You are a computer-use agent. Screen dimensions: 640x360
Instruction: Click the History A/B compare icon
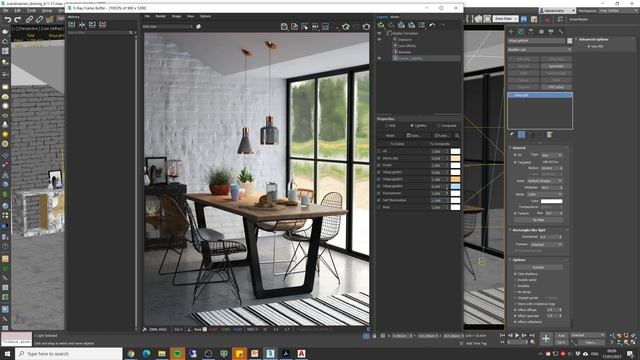pyautogui.click(x=82, y=24)
